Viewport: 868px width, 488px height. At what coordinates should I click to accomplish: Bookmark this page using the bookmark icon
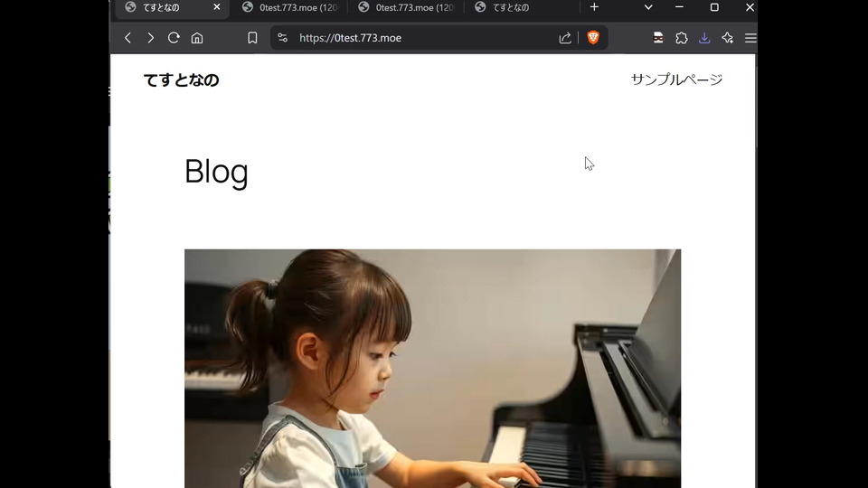coord(252,38)
